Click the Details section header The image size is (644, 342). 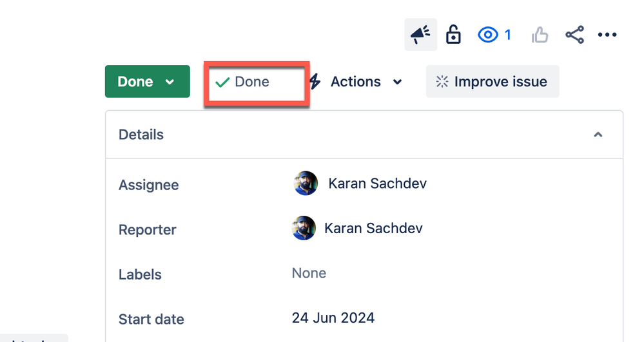click(x=364, y=135)
